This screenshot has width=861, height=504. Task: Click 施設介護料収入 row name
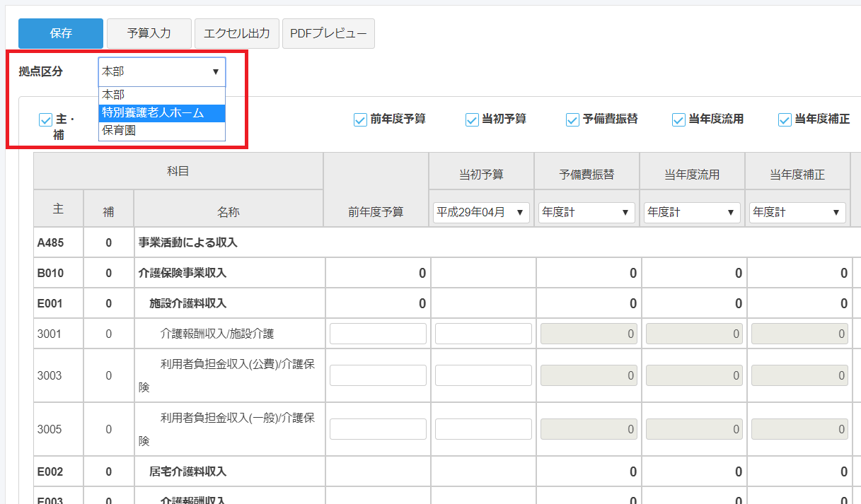pos(187,303)
